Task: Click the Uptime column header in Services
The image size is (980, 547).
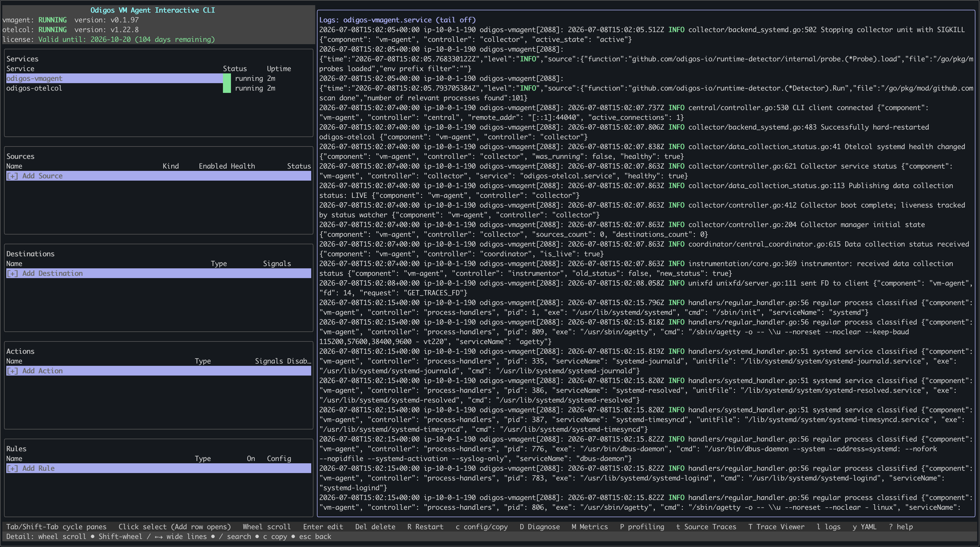Action: tap(279, 69)
